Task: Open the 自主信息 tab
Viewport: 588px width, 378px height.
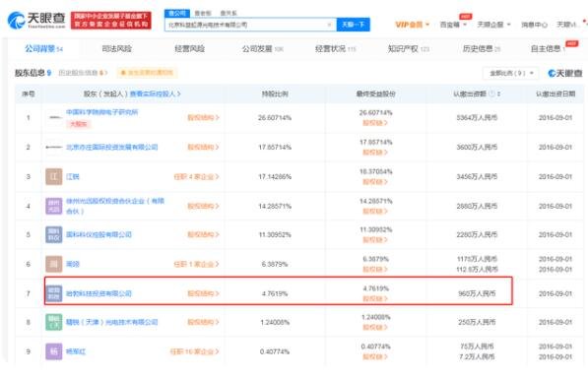Action: click(548, 48)
